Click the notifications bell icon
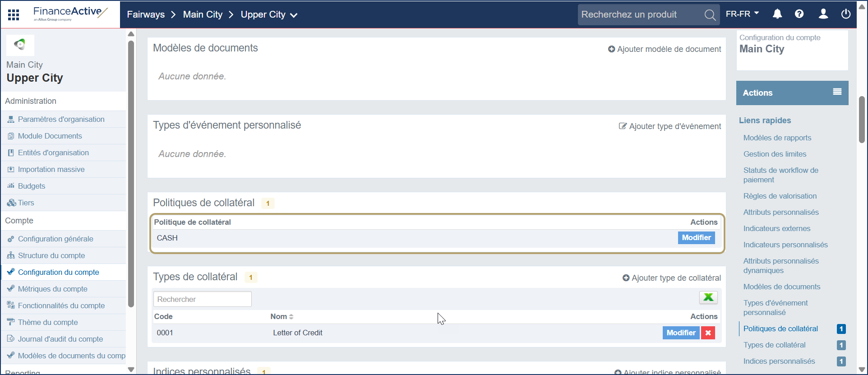The image size is (868, 375). (x=777, y=14)
